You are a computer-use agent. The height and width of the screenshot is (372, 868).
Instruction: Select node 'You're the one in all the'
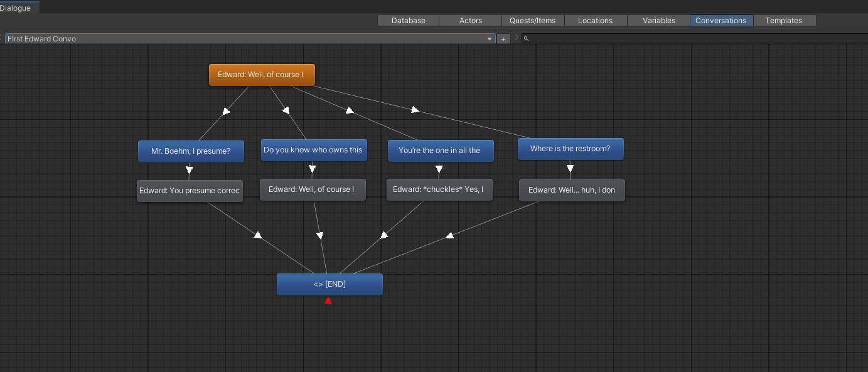pos(441,151)
